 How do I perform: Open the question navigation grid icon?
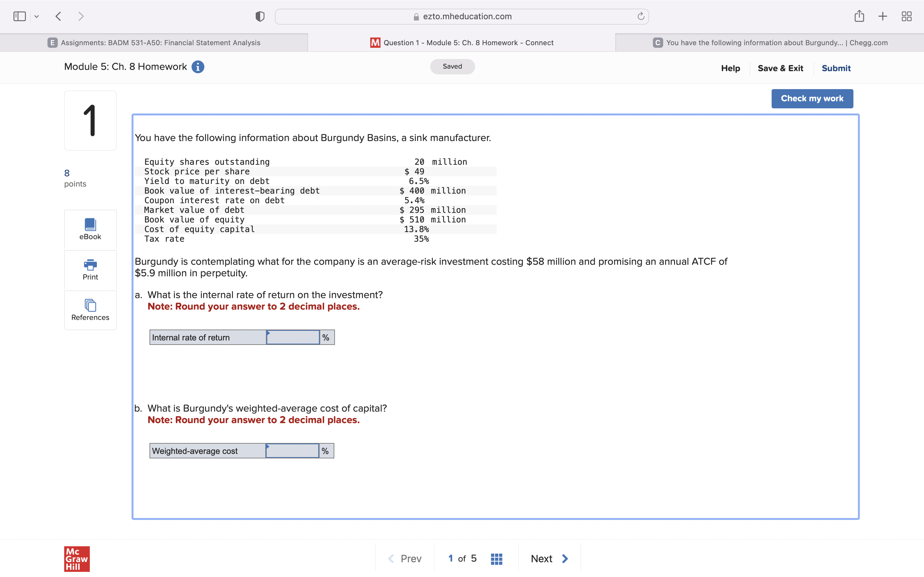496,558
